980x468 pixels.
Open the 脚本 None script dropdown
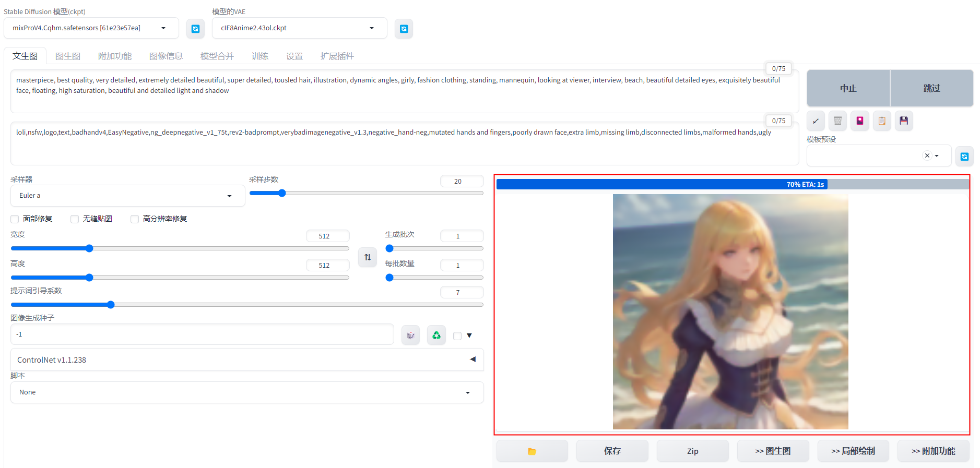(247, 392)
